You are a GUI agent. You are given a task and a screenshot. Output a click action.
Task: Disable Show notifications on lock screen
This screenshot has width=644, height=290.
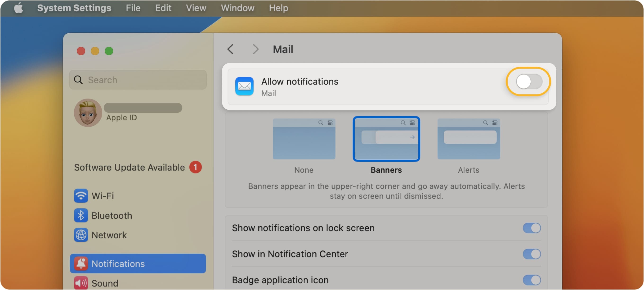[532, 228]
